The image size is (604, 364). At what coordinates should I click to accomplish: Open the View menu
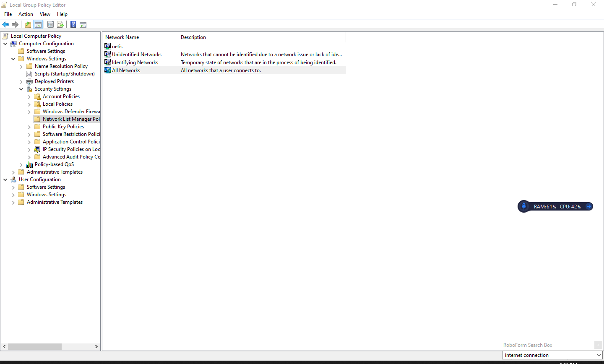tap(45, 14)
